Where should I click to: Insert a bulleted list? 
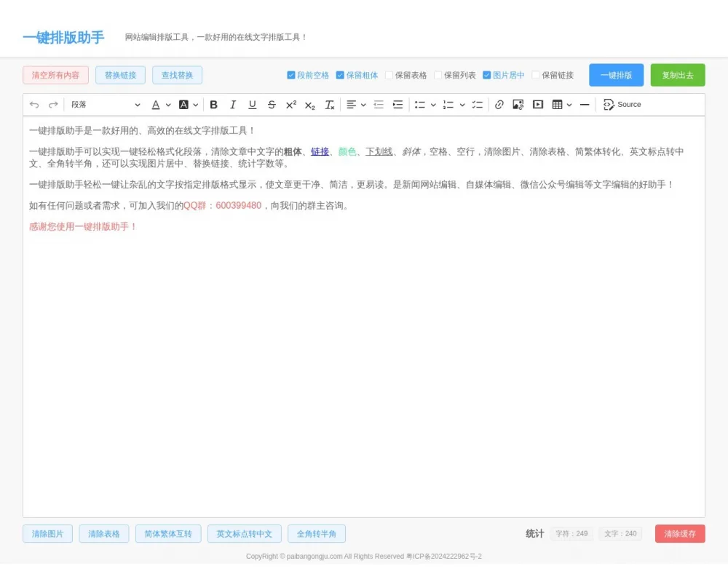click(x=420, y=105)
